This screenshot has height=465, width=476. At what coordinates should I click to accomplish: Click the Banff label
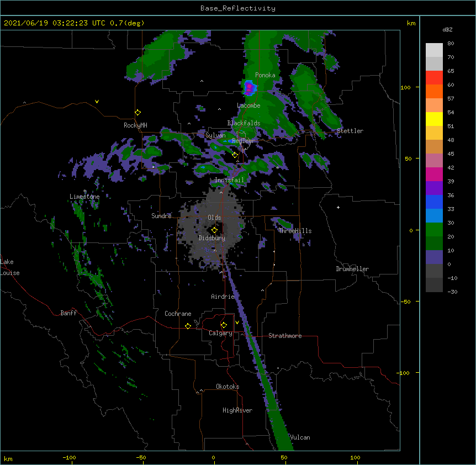click(68, 313)
